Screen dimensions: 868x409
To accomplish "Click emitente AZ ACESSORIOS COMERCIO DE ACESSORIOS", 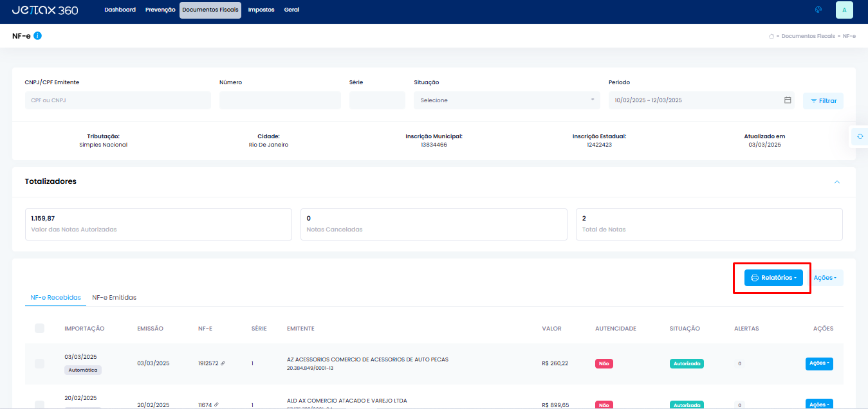I will coord(367,359).
